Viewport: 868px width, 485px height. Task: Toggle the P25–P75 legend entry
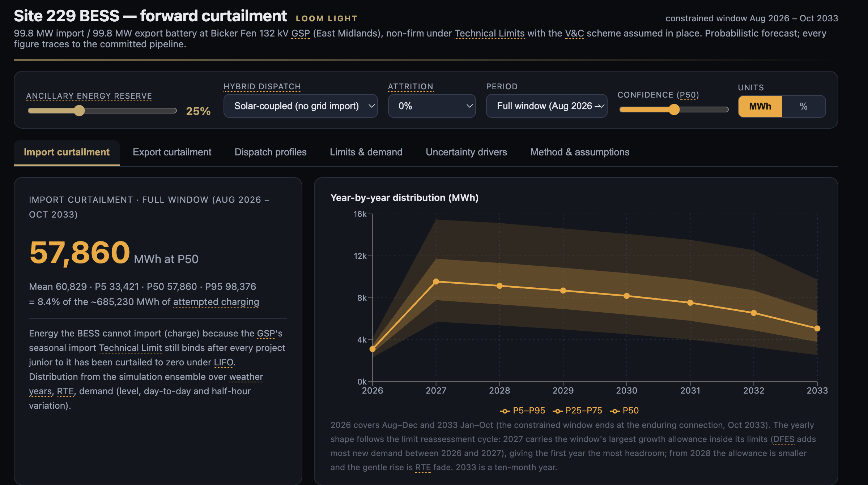pos(577,411)
